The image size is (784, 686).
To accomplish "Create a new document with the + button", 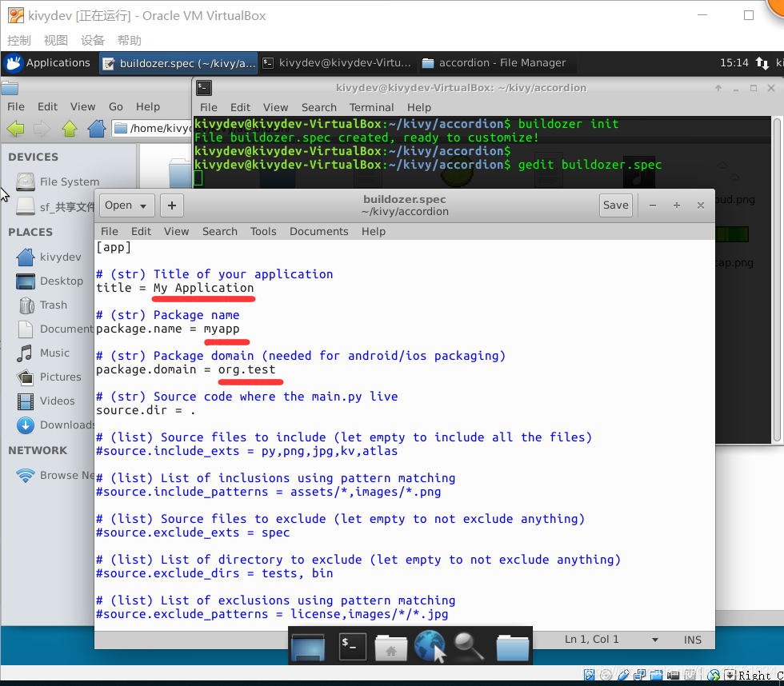I will [171, 205].
